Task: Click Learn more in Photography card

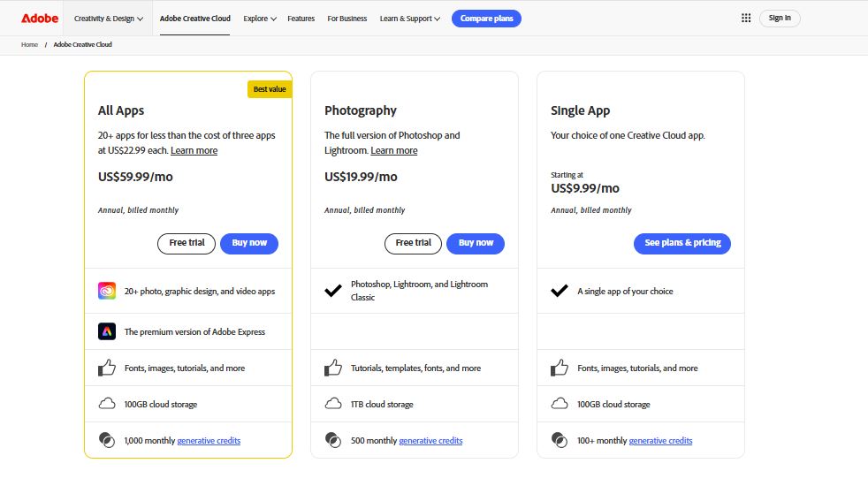Action: coord(393,150)
